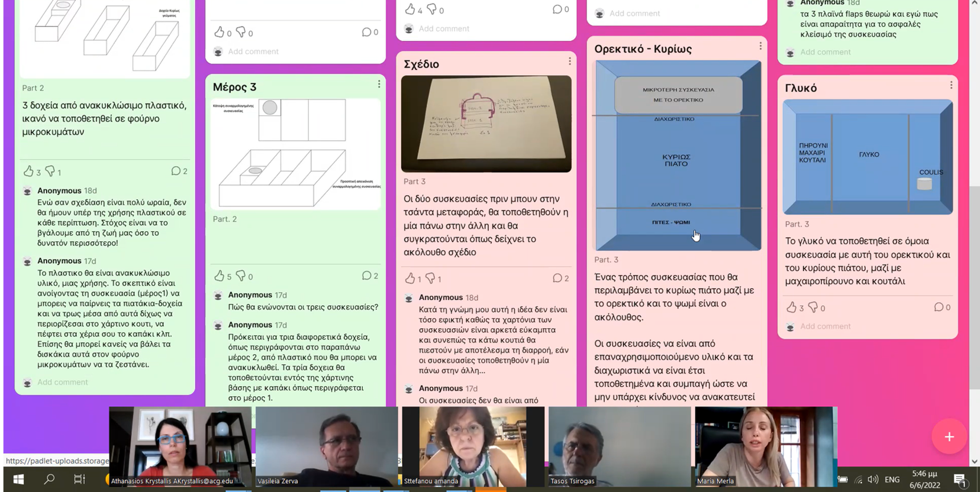Open the Windows notification center icon
Screen dimensions: 980x492
coord(959,480)
